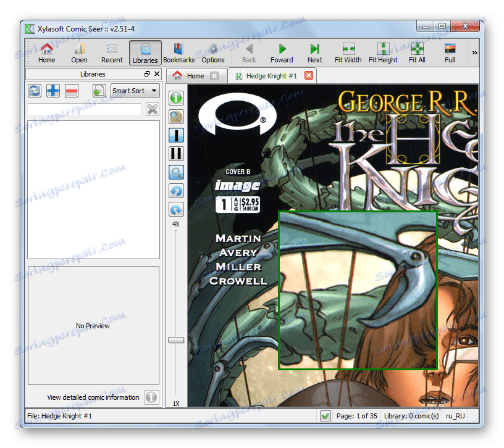Open the Smart Sort dropdown
The width and height of the screenshot is (504, 448).
tap(135, 91)
